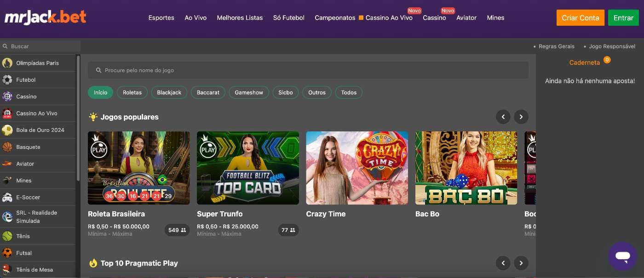Click the Basquete basketball icon
Image resolution: width=644 pixels, height=278 pixels.
[x=7, y=147]
